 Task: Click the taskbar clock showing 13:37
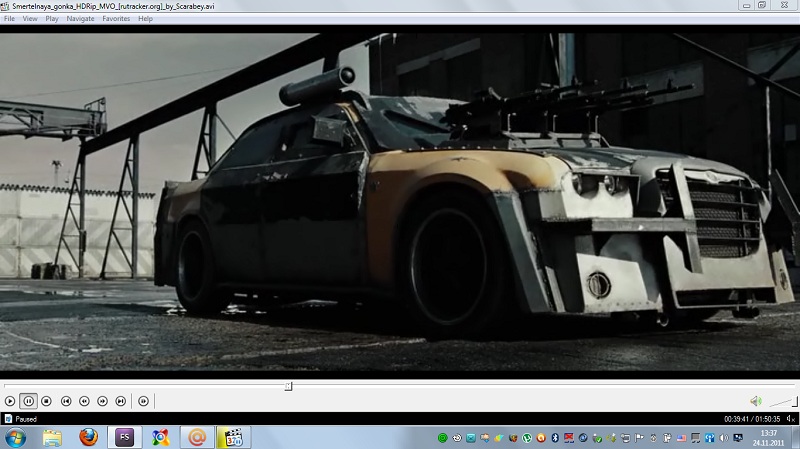tap(768, 438)
